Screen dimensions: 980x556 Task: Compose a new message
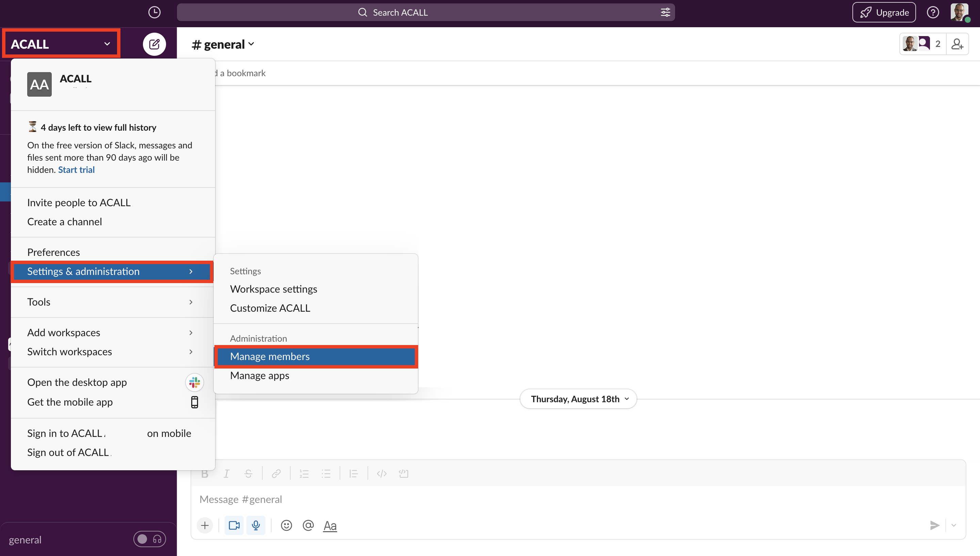pos(154,44)
